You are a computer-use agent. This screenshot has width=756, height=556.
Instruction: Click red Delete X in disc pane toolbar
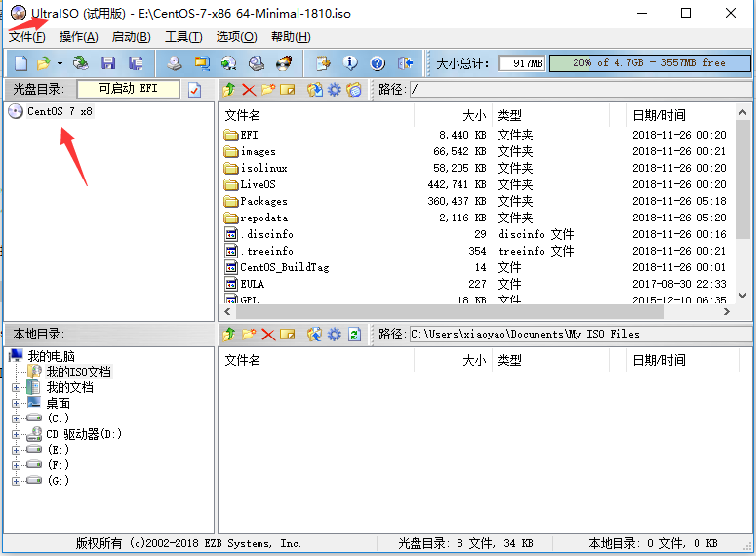(x=249, y=89)
